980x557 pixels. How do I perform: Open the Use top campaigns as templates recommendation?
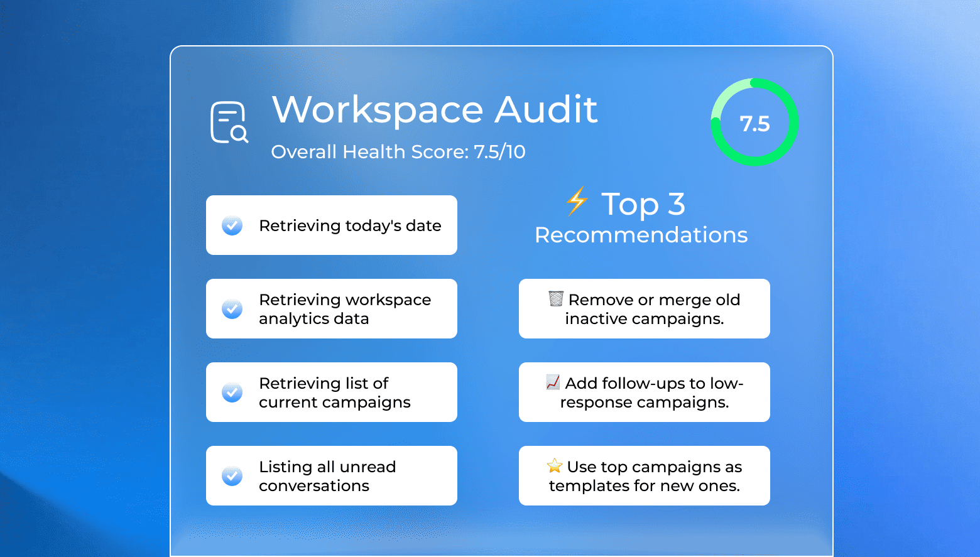645,476
